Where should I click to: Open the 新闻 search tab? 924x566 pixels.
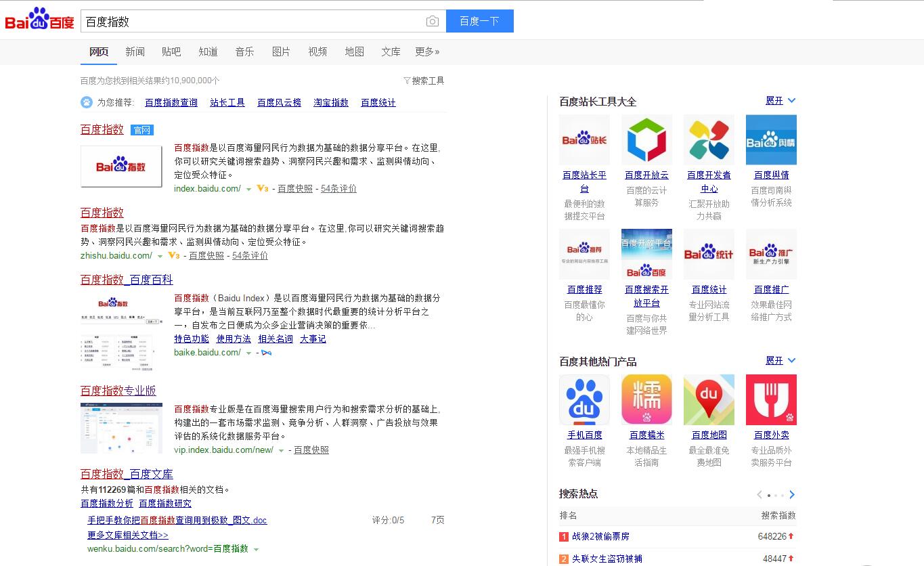tap(135, 51)
